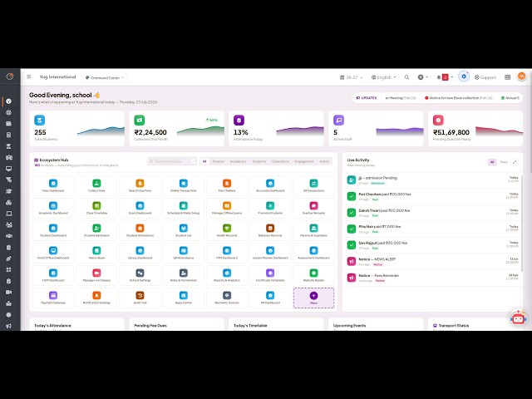Image resolution: width=532 pixels, height=399 pixels.
Task: Open the All Transactions module
Action: click(313, 185)
